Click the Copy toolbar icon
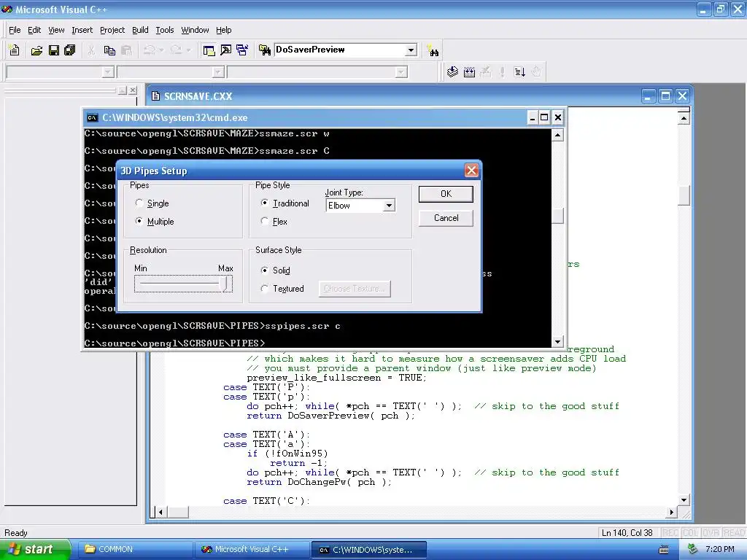This screenshot has height=560, width=747. [109, 50]
